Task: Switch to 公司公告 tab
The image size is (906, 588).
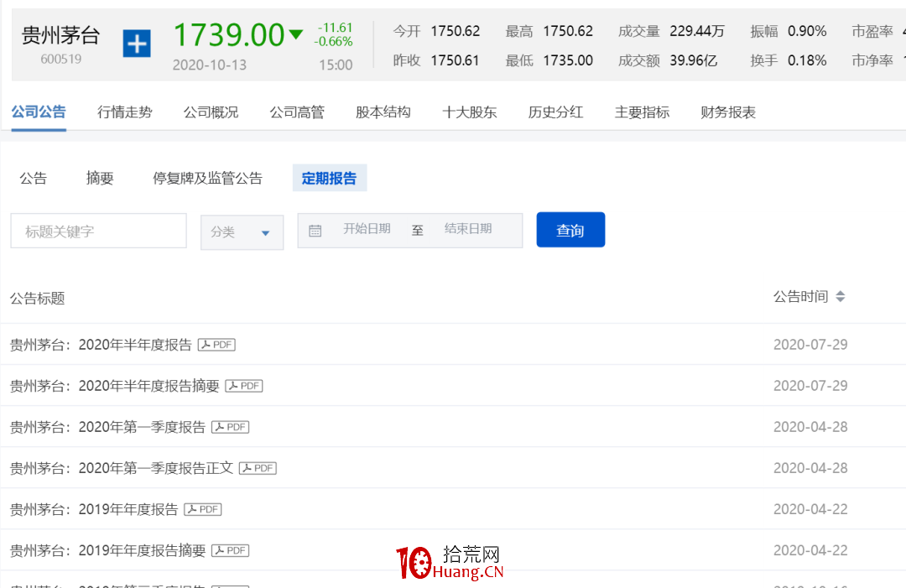Action: [39, 112]
